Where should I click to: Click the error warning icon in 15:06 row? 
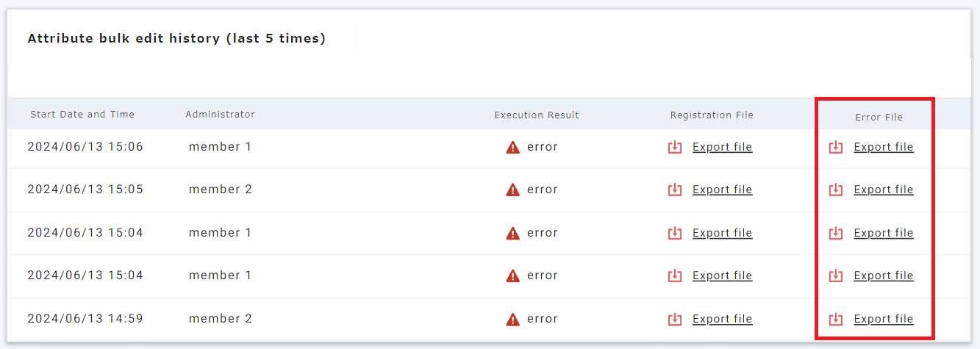[513, 147]
